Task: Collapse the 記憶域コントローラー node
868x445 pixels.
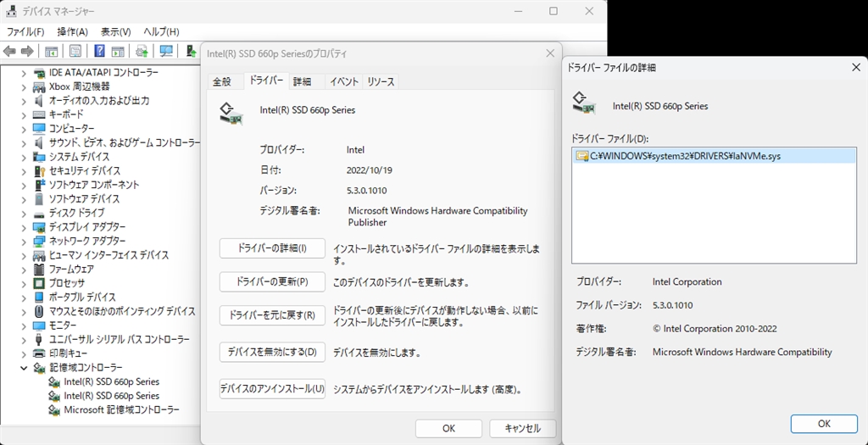Action: pos(24,368)
